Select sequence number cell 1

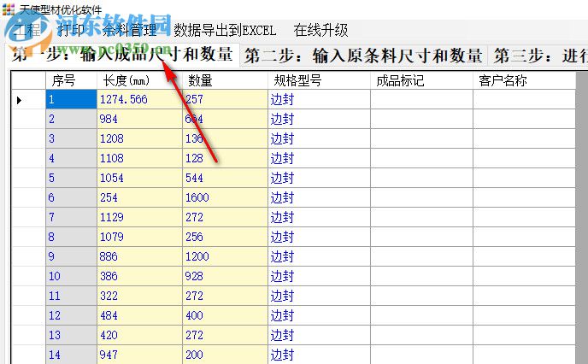point(71,99)
